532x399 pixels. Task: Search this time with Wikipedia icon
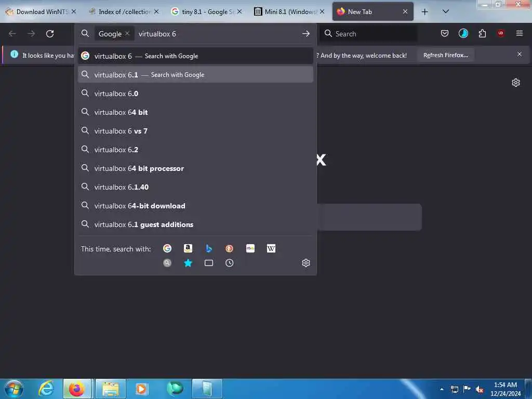[x=271, y=248]
